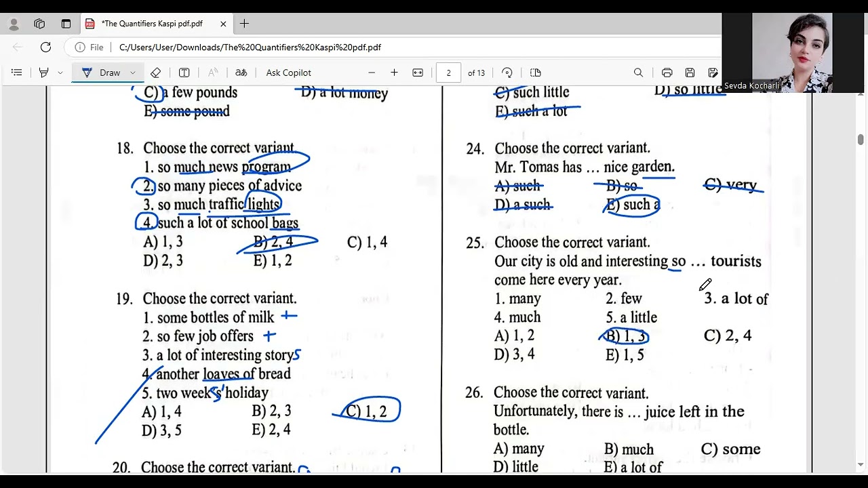This screenshot has height=488, width=868.
Task: Reload the PDF page
Action: click(45, 47)
